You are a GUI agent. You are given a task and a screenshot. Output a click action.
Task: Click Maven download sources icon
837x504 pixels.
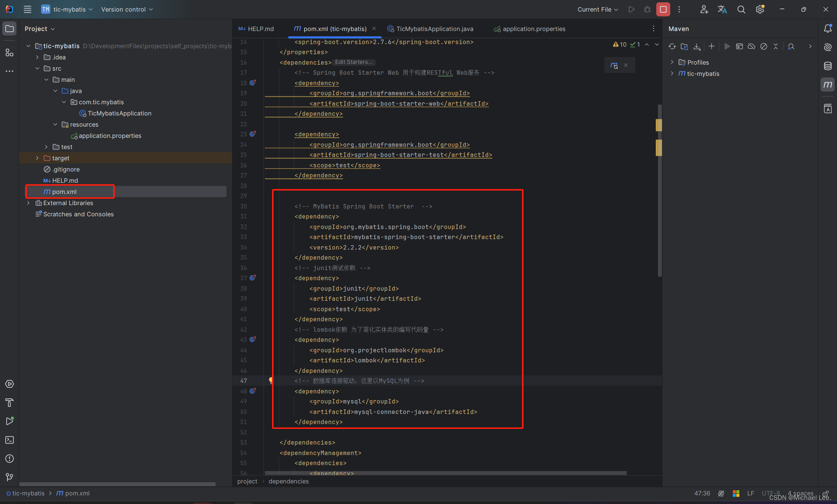pos(697,46)
